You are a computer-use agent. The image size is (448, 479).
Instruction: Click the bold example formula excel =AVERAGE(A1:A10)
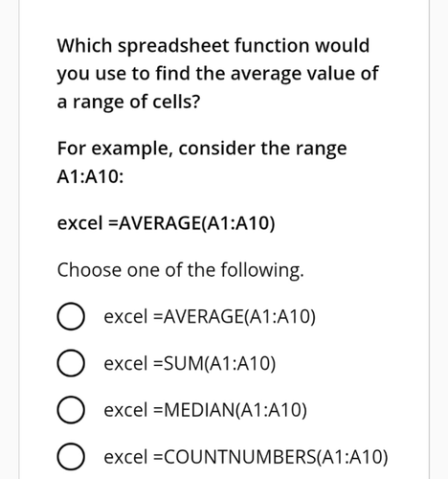click(x=166, y=223)
